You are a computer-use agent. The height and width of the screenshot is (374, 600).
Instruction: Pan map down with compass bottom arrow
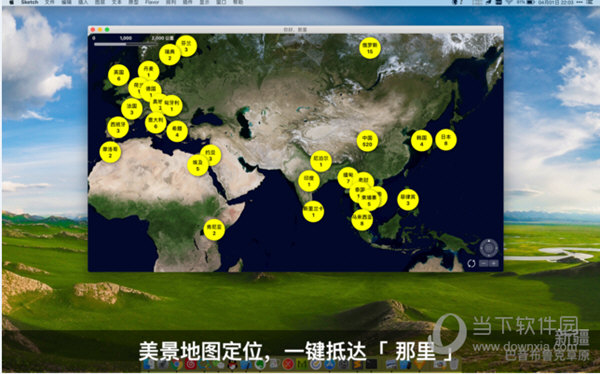[489, 255]
